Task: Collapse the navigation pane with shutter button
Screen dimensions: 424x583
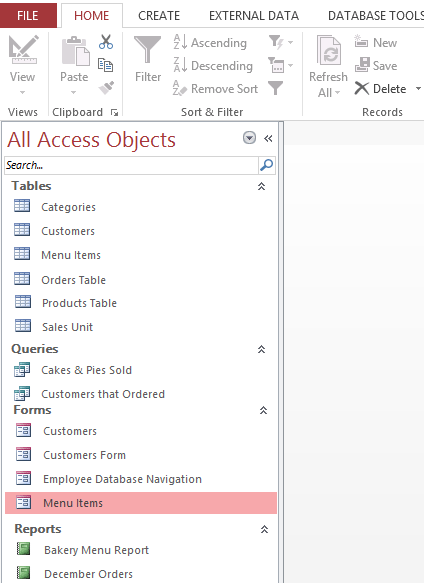Action: tap(268, 138)
